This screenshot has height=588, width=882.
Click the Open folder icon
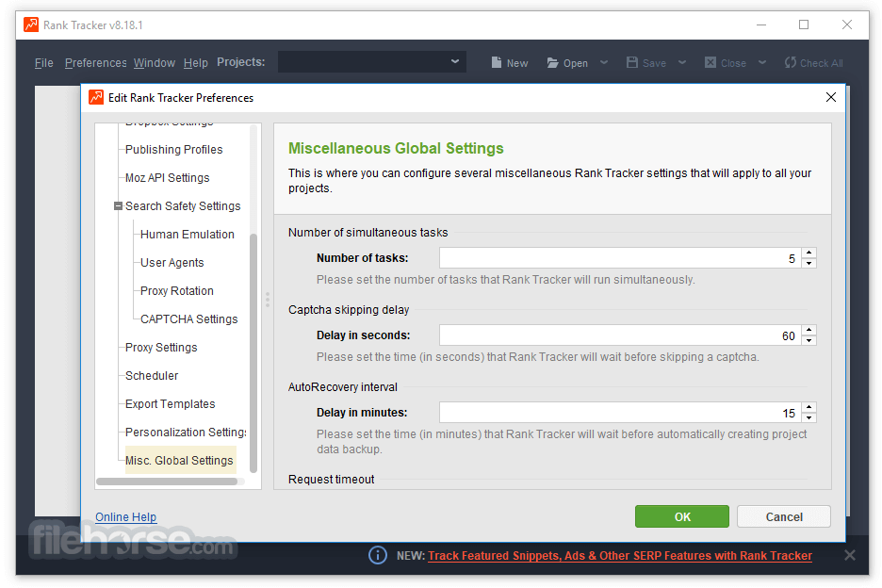[552, 62]
